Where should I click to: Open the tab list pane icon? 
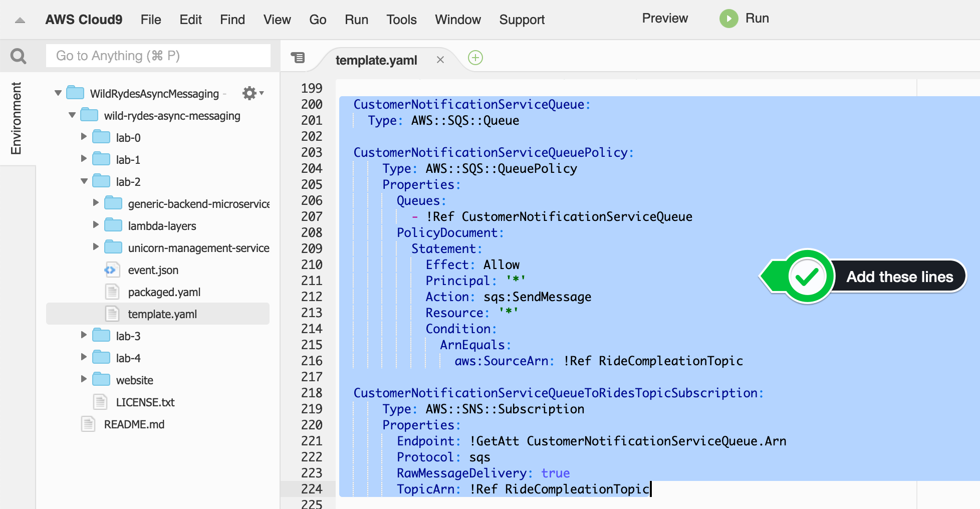(298, 58)
